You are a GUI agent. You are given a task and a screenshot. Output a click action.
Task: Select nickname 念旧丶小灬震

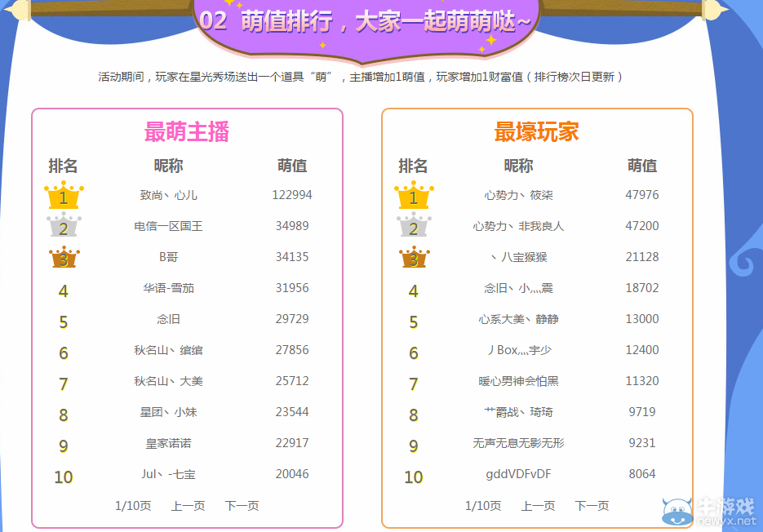point(518,288)
